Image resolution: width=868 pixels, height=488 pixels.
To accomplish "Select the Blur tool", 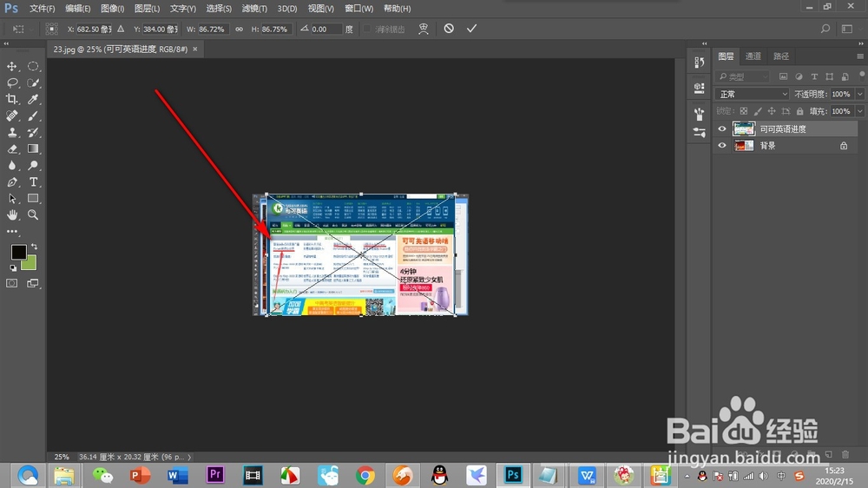I will click(11, 166).
